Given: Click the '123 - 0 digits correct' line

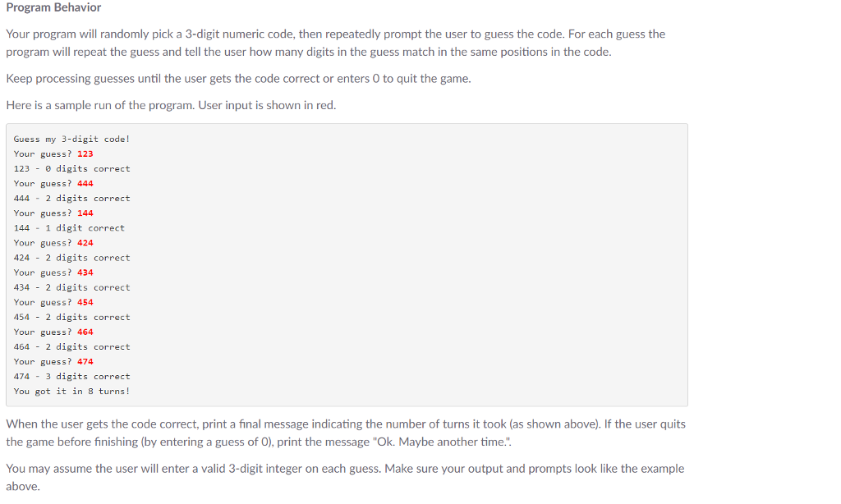Looking at the screenshot, I should (x=72, y=169).
